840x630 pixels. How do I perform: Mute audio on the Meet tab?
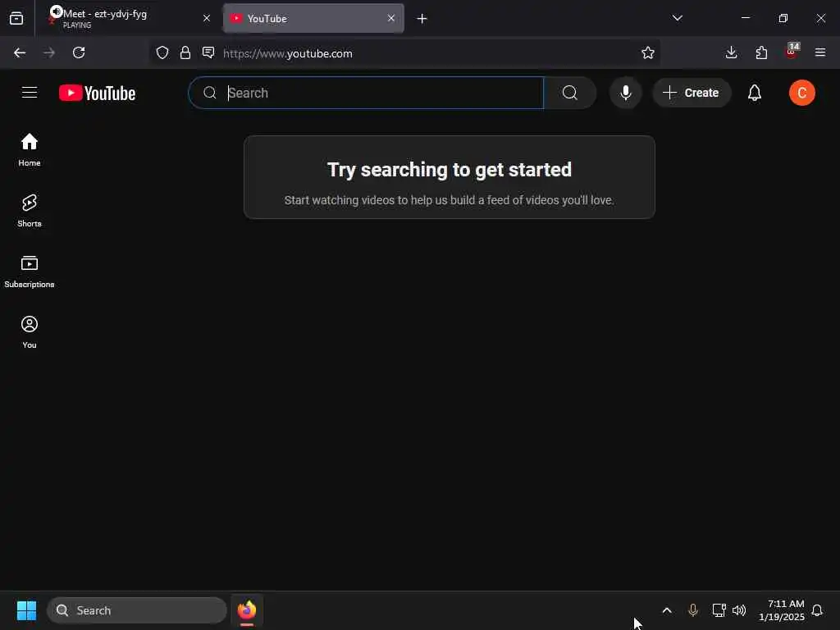point(56,11)
